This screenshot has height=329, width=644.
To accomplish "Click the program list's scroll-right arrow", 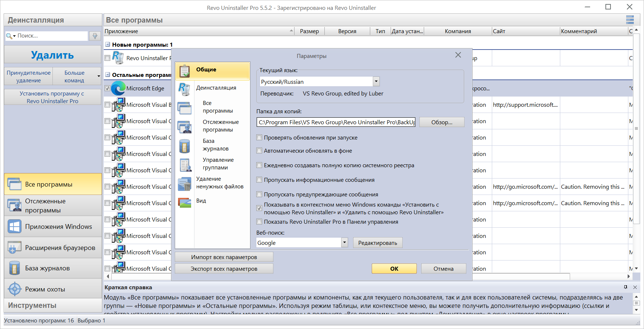I will (x=629, y=277).
